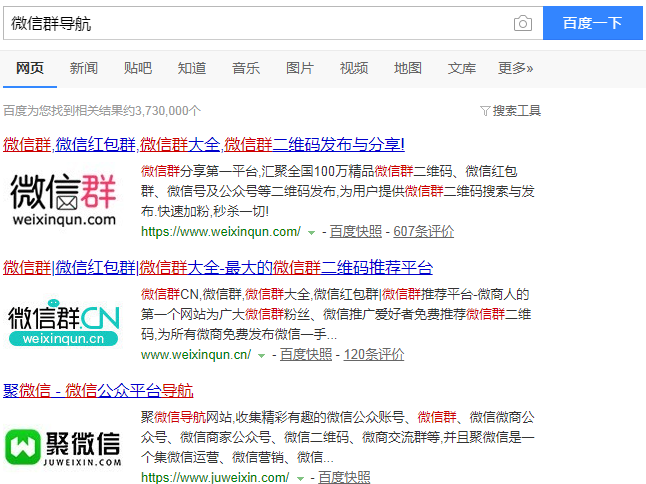
Task: Click result count text 百度为您找到相关结果约3,730,000个
Action: pos(102,110)
